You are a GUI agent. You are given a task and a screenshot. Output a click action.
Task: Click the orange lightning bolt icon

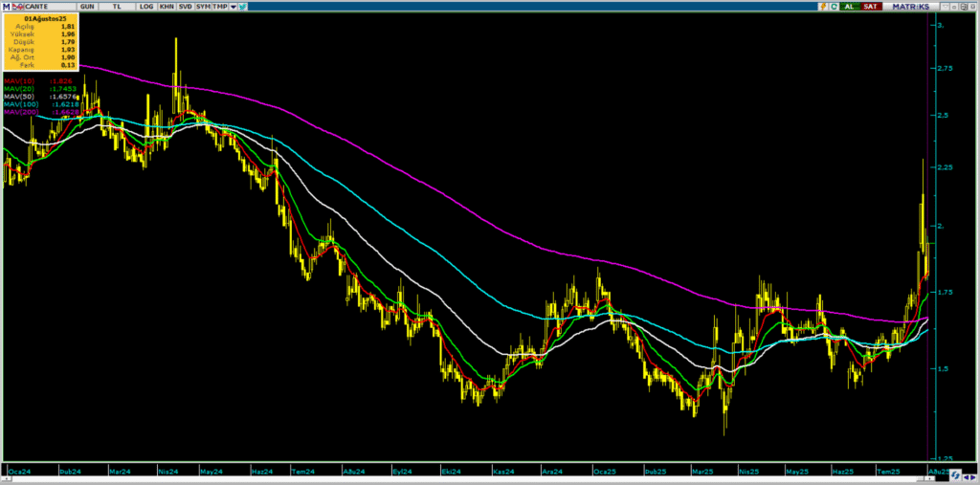pyautogui.click(x=822, y=7)
